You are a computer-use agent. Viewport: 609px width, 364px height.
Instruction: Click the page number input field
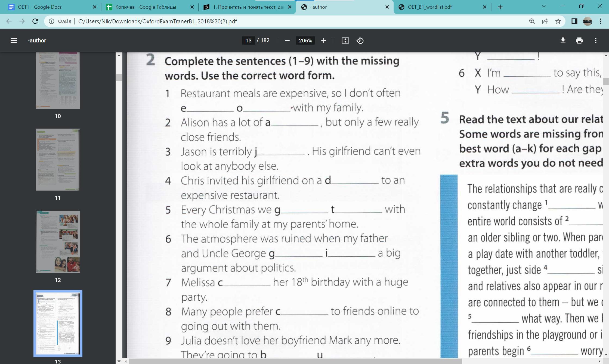248,41
